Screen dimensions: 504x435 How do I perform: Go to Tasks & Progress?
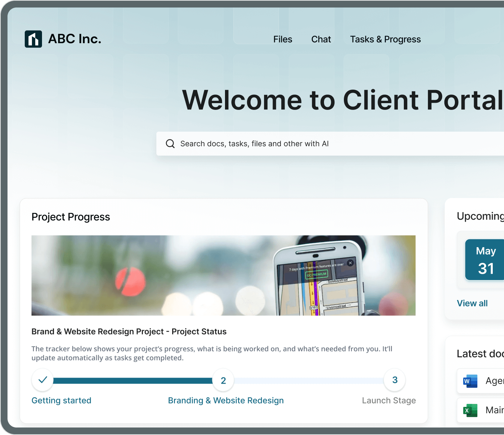(385, 39)
